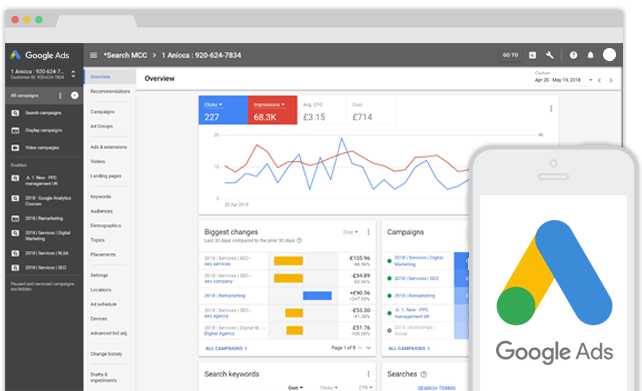Open the notifications bell
This screenshot has width=642, height=391.
point(590,55)
